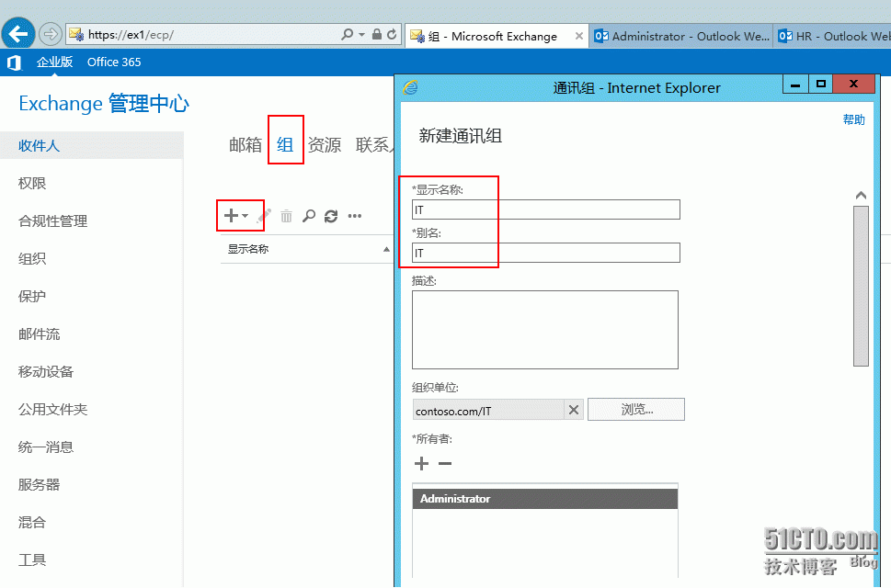The width and height of the screenshot is (891, 588).
Task: Switch to the 邮箱 tab
Action: 246,145
